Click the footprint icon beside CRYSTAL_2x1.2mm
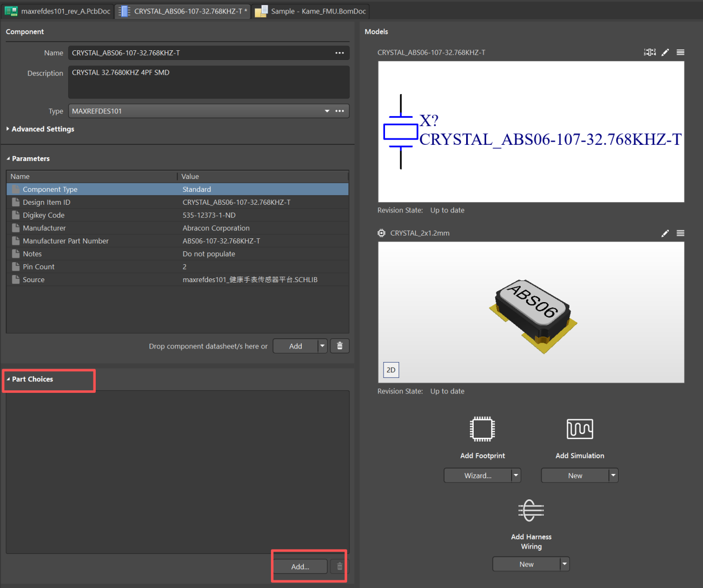Image resolution: width=703 pixels, height=588 pixels. pos(381,233)
